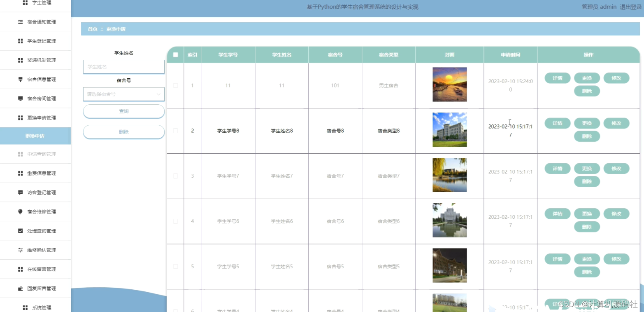Click 删除 for row 学生学号7
Image resolution: width=644 pixels, height=312 pixels.
(587, 181)
